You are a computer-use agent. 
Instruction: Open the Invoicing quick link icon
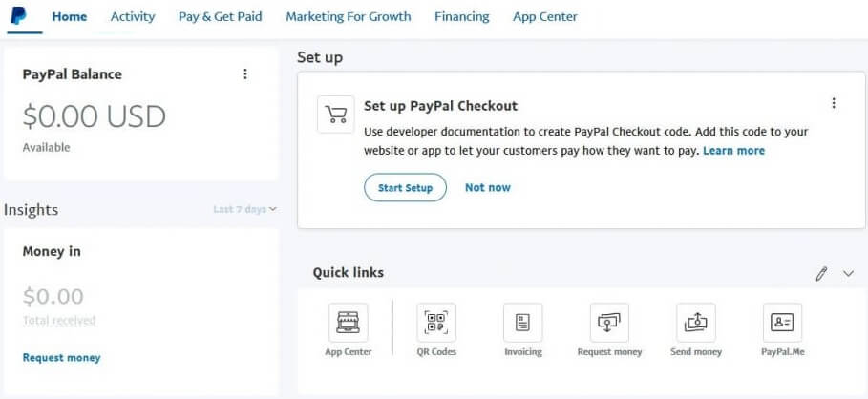click(x=523, y=323)
